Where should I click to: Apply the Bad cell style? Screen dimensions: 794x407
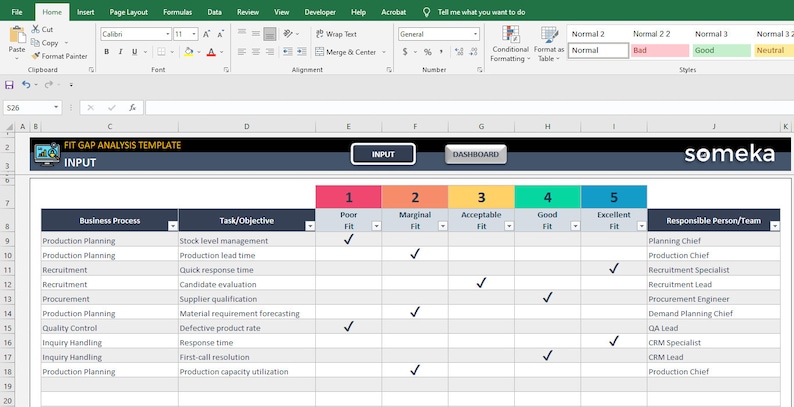click(x=660, y=51)
